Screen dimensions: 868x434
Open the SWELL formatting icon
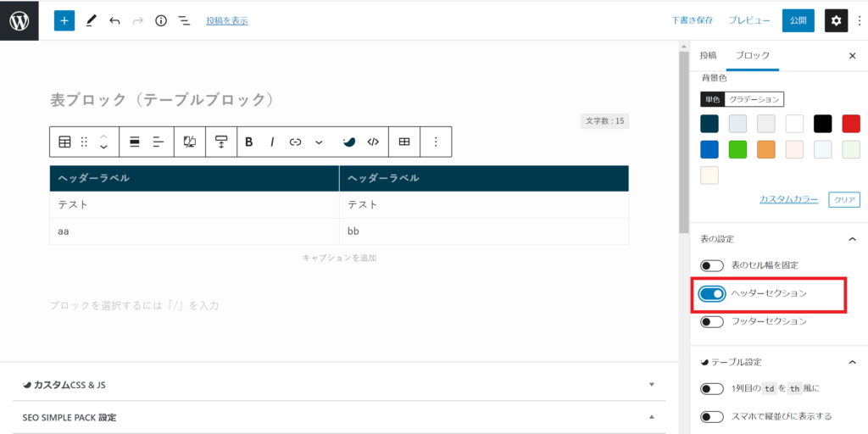click(348, 142)
